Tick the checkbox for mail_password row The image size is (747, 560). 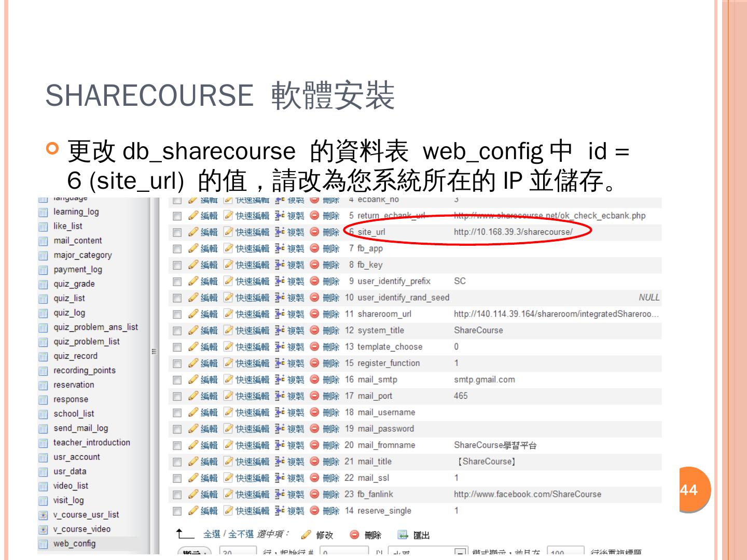(177, 429)
